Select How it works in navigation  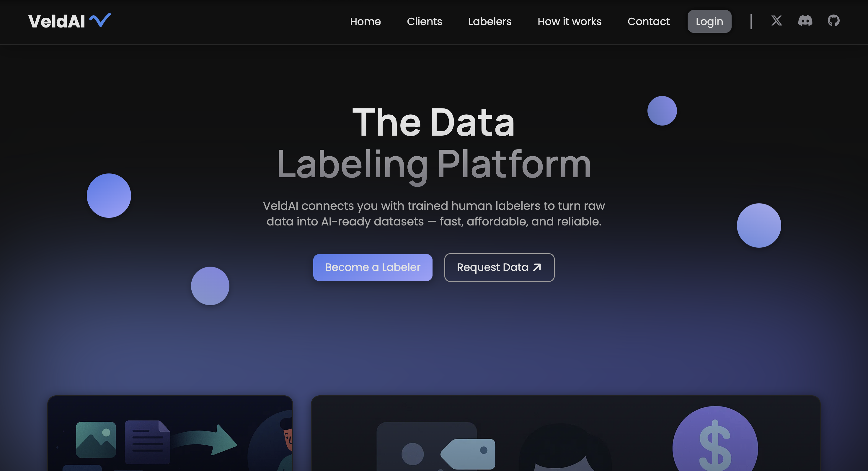pyautogui.click(x=569, y=22)
